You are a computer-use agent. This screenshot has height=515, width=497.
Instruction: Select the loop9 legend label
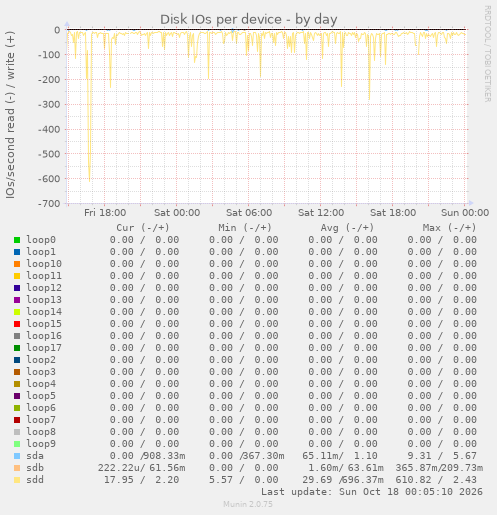tap(41, 444)
